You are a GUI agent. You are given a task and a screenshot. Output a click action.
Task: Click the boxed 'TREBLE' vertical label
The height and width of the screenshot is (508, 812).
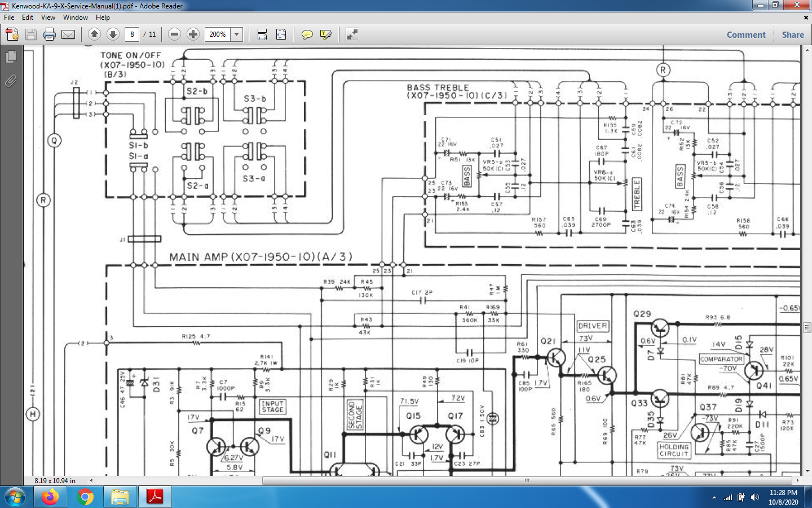(x=637, y=194)
